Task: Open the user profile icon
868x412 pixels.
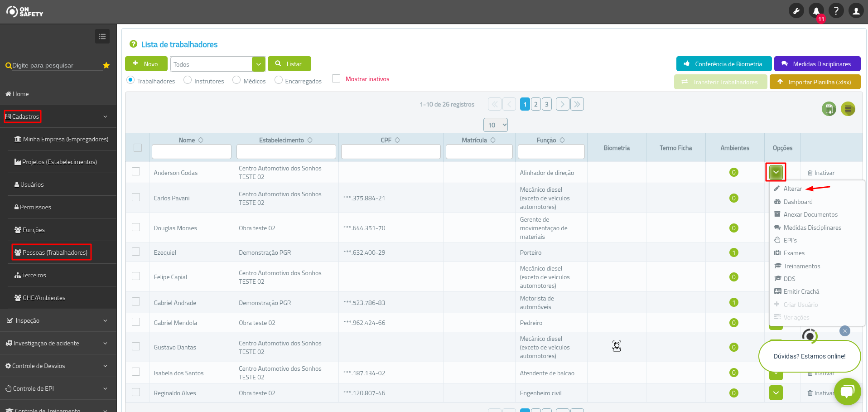Action: coord(856,11)
